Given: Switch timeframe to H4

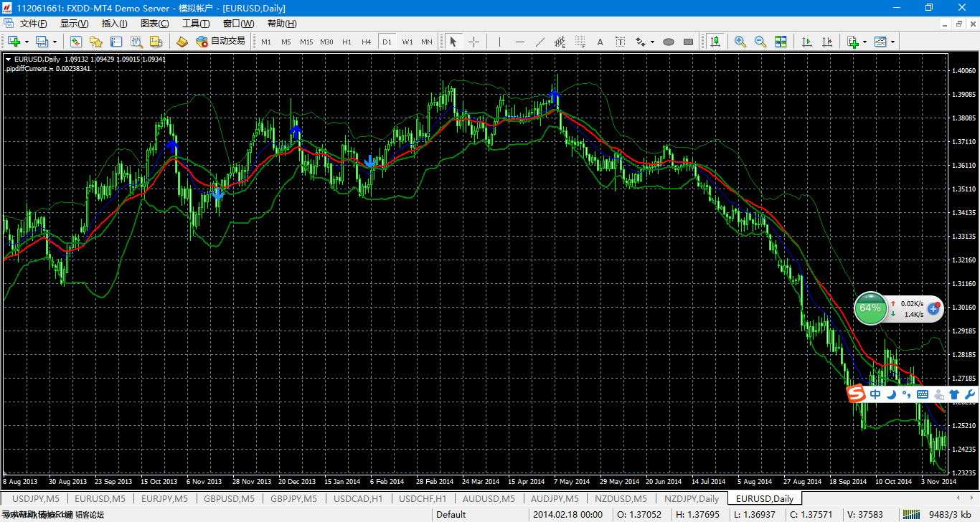Looking at the screenshot, I should (x=367, y=42).
